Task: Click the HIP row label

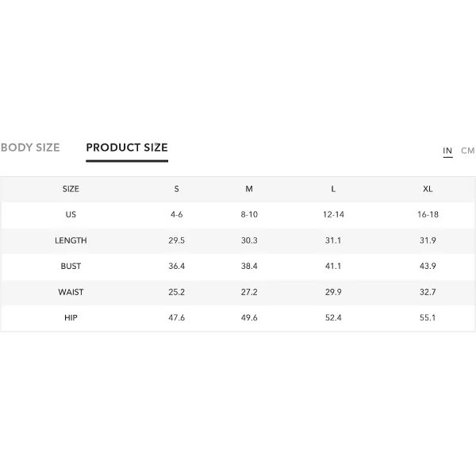Action: tap(71, 317)
